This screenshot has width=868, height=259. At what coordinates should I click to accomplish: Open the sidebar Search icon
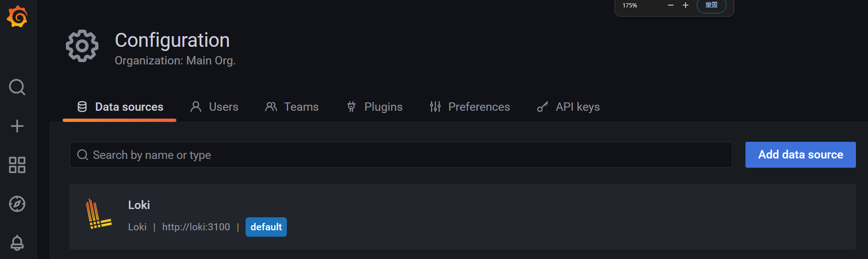click(x=17, y=87)
